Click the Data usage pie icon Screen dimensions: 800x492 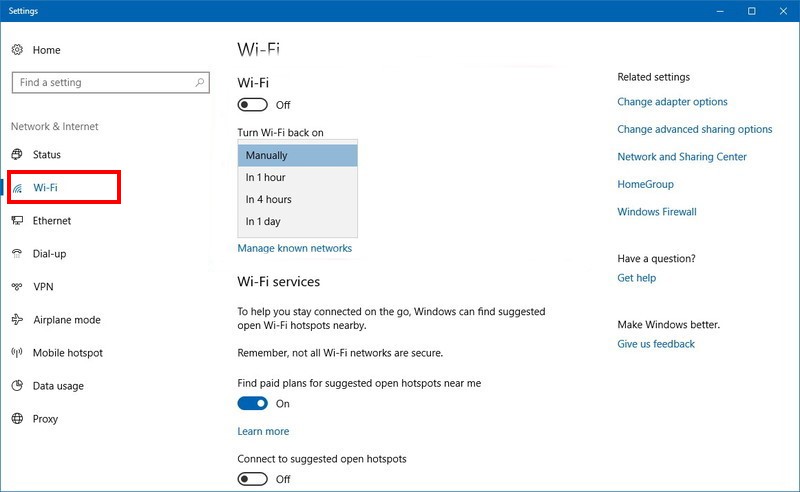17,386
